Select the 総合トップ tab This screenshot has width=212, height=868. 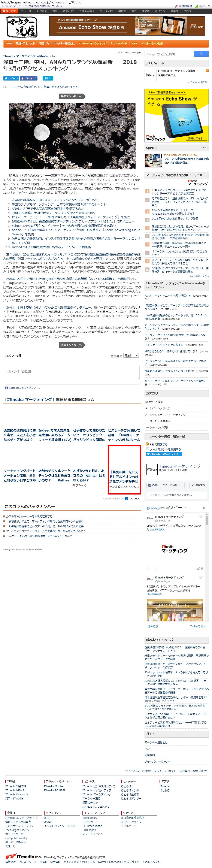coord(9,11)
